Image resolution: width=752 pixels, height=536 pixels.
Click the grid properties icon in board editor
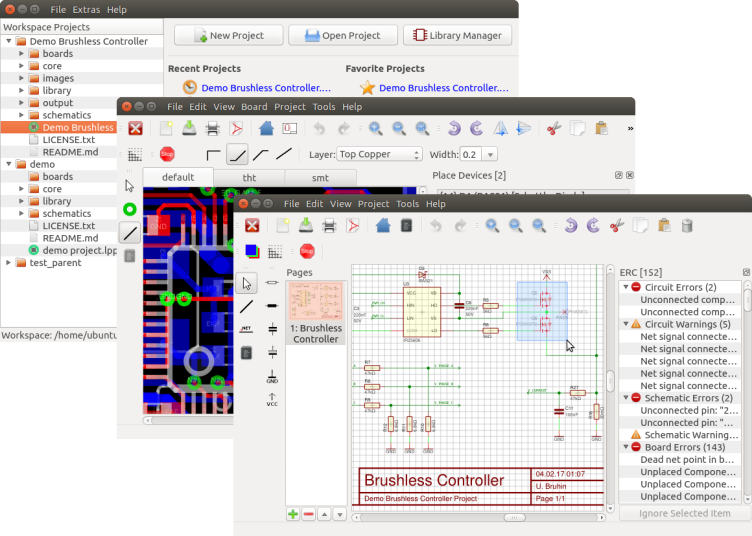[135, 155]
